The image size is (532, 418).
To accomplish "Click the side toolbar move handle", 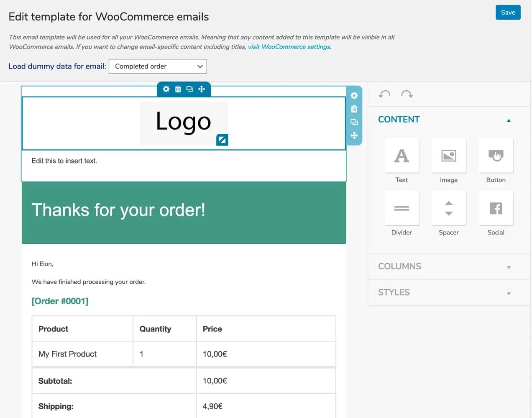I will tap(354, 135).
